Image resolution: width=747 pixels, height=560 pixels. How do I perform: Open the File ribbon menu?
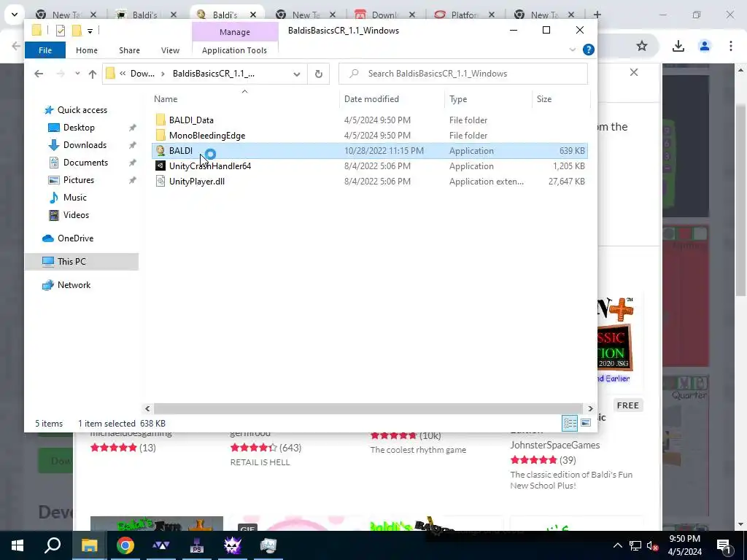[45, 50]
